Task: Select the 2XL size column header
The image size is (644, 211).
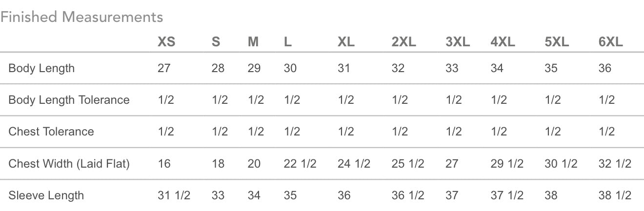Action: coord(403,42)
